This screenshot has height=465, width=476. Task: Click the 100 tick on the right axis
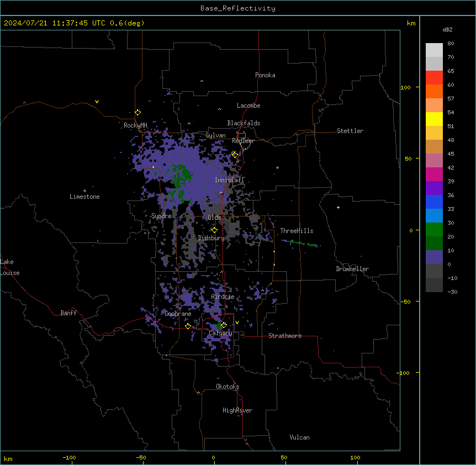coord(405,87)
